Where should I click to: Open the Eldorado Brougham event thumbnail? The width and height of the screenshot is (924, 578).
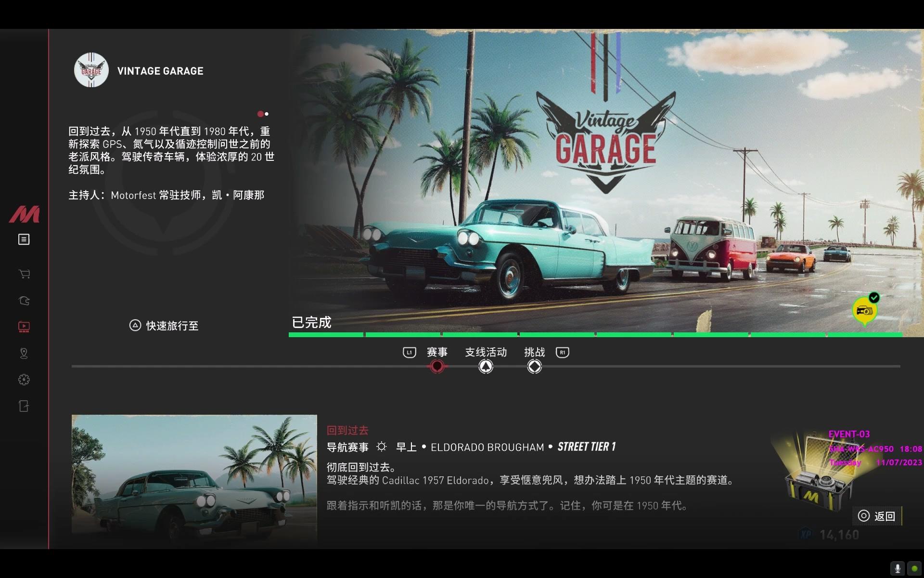pyautogui.click(x=194, y=481)
